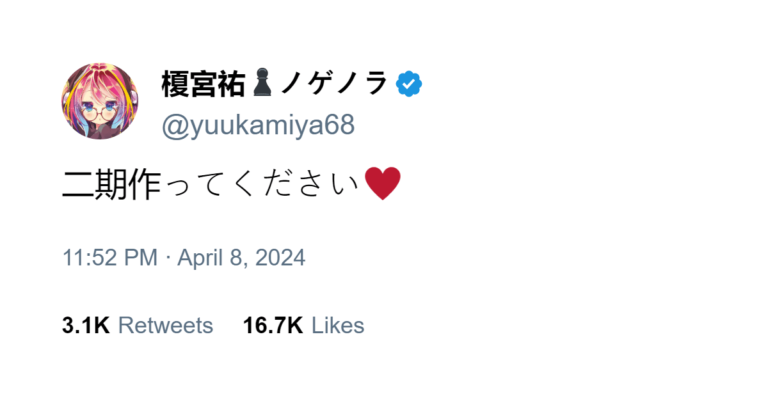The image size is (768, 401).
Task: Open the Retweets label list
Action: pyautogui.click(x=166, y=326)
